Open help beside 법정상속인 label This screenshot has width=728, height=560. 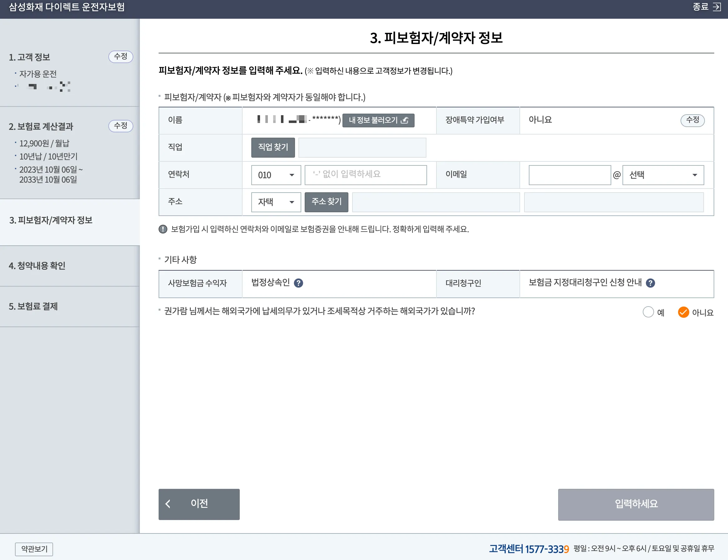[x=299, y=283]
